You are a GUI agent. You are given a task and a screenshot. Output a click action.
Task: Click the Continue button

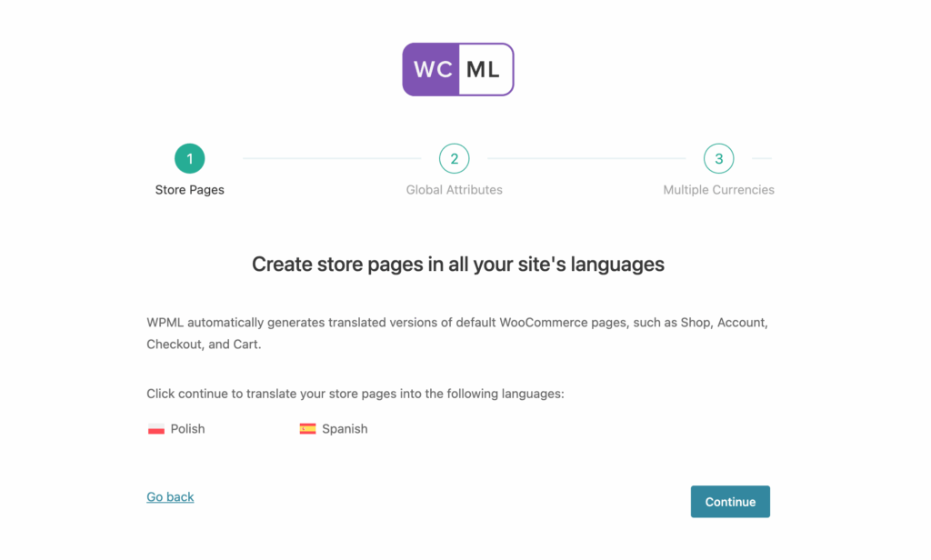pyautogui.click(x=730, y=502)
